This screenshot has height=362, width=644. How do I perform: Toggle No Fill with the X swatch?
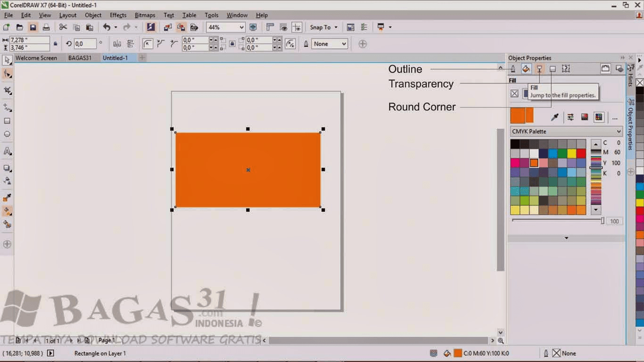pyautogui.click(x=514, y=93)
